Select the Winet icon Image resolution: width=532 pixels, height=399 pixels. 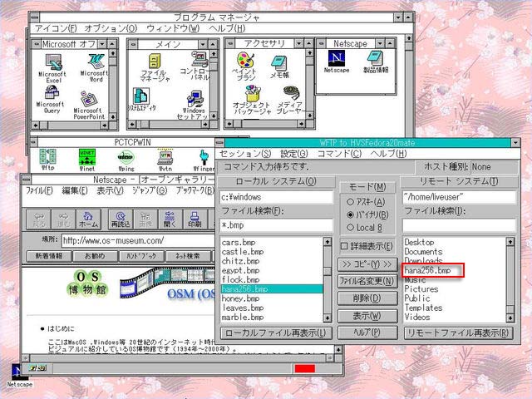coord(87,160)
